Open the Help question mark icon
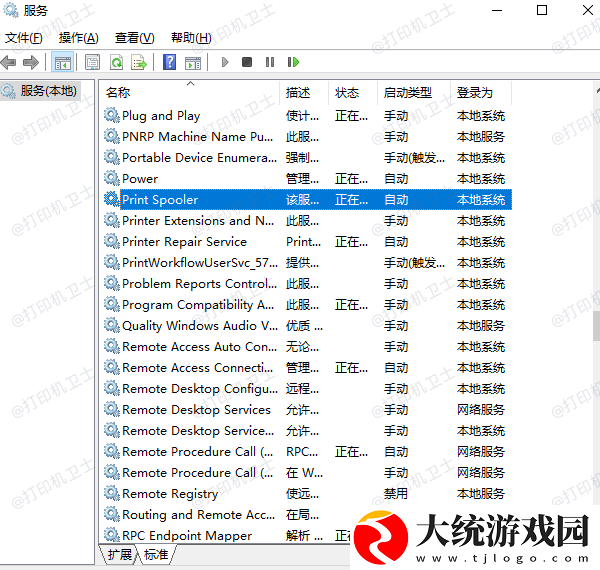600x570 pixels. tap(169, 62)
